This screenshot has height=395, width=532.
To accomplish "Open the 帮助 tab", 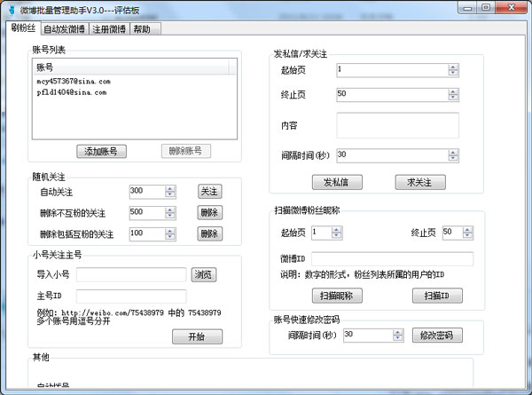I will [x=142, y=28].
